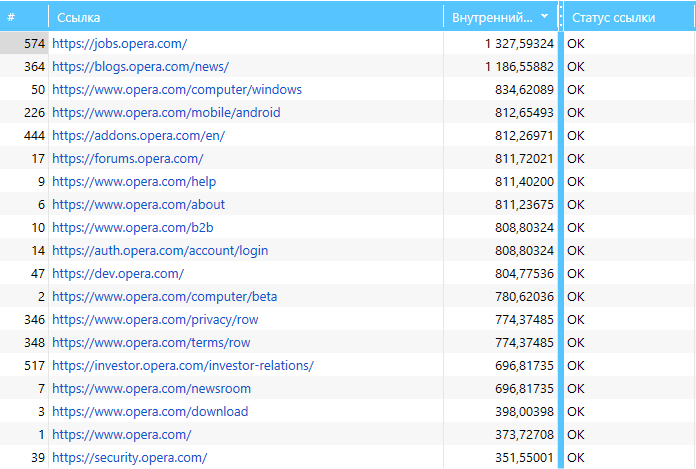The height and width of the screenshot is (469, 696).
Task: Sort by the Внутренний column dropdown arrow
Action: [544, 17]
